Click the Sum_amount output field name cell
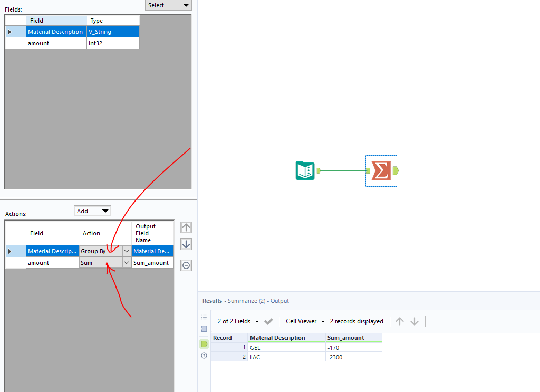Screen dimensions: 540x392 (152, 262)
